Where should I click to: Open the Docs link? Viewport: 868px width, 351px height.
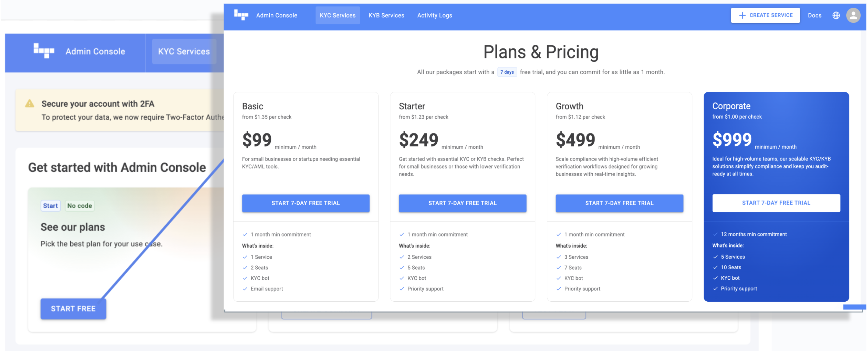pyautogui.click(x=814, y=16)
